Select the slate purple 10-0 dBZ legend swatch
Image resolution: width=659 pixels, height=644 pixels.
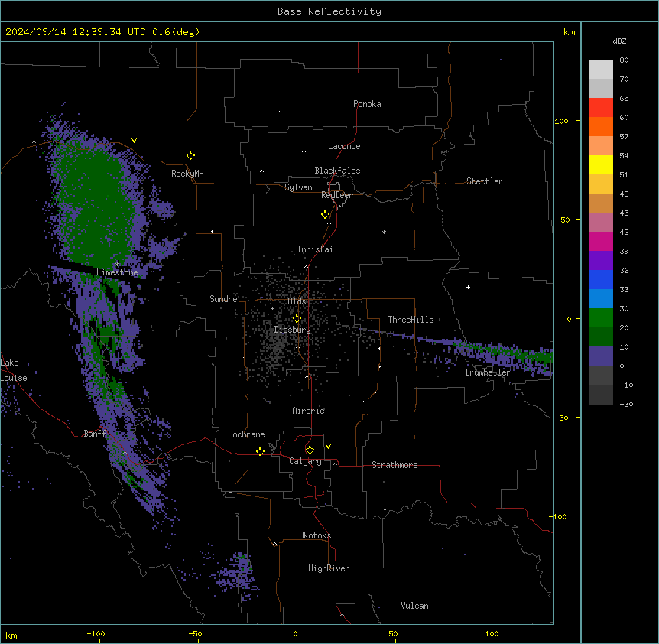601,356
